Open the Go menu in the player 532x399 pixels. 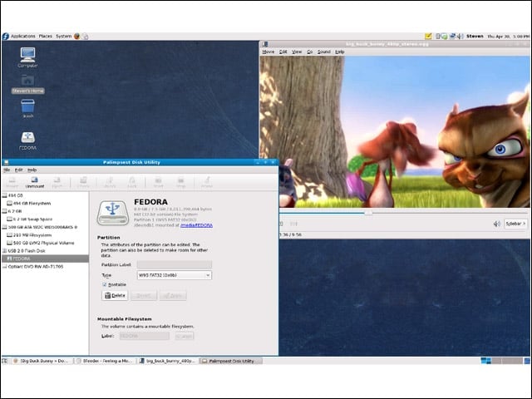309,52
